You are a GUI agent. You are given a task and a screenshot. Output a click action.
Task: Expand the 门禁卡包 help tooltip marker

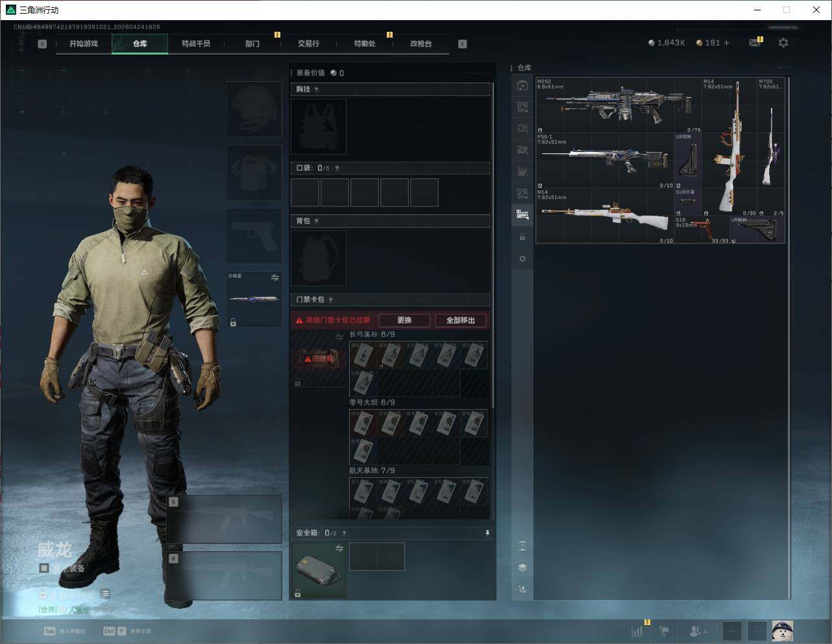tap(331, 300)
